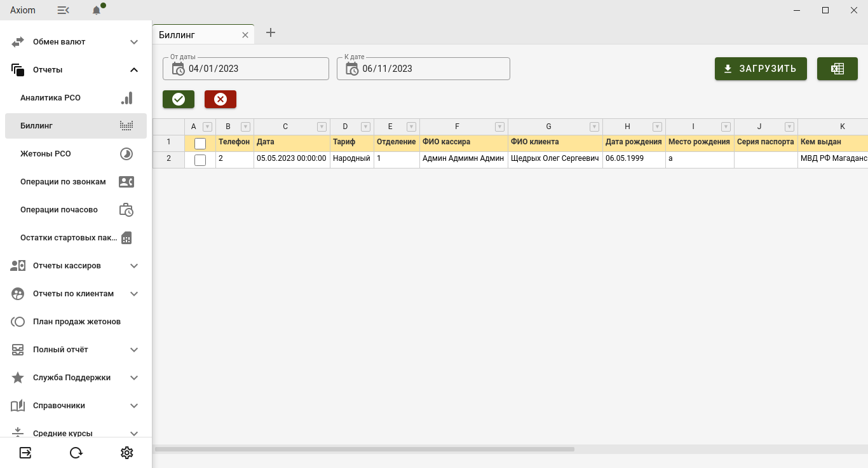Screen dimensions: 868x468
Task: Open Операции по звонкам report
Action: (x=76, y=182)
